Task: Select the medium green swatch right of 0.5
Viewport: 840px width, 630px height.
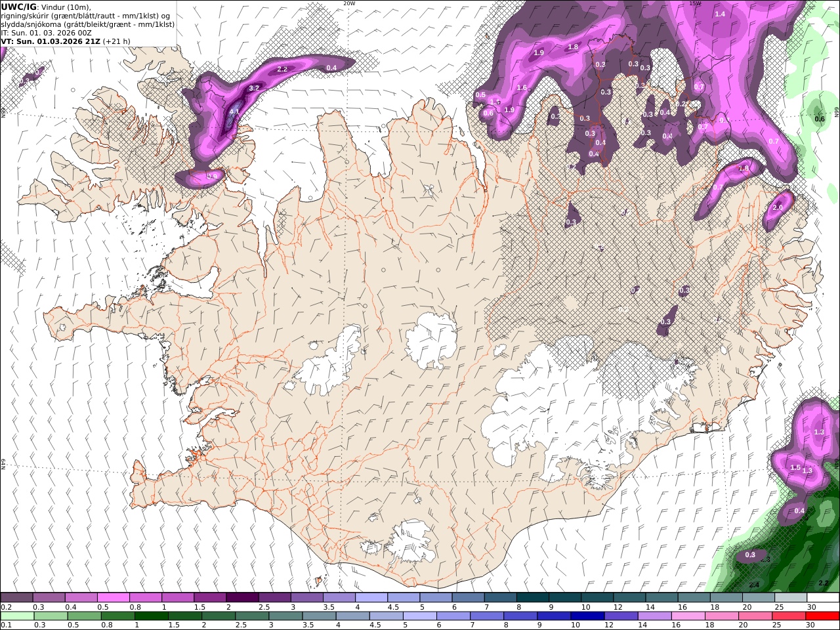Action: click(x=84, y=616)
